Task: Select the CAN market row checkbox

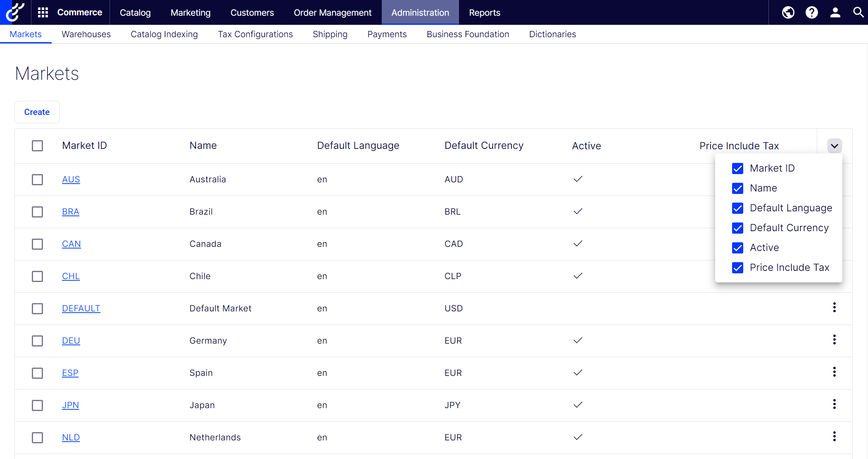Action: click(38, 244)
